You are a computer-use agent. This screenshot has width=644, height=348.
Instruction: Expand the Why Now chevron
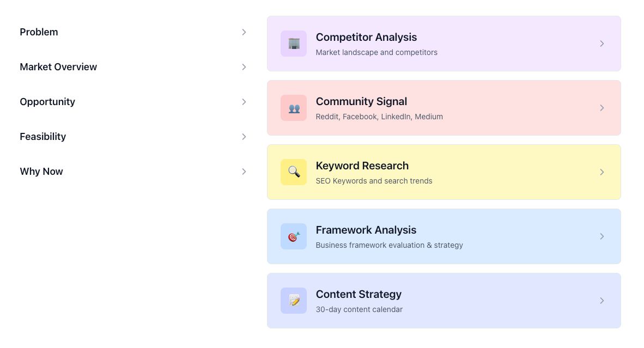pyautogui.click(x=244, y=172)
